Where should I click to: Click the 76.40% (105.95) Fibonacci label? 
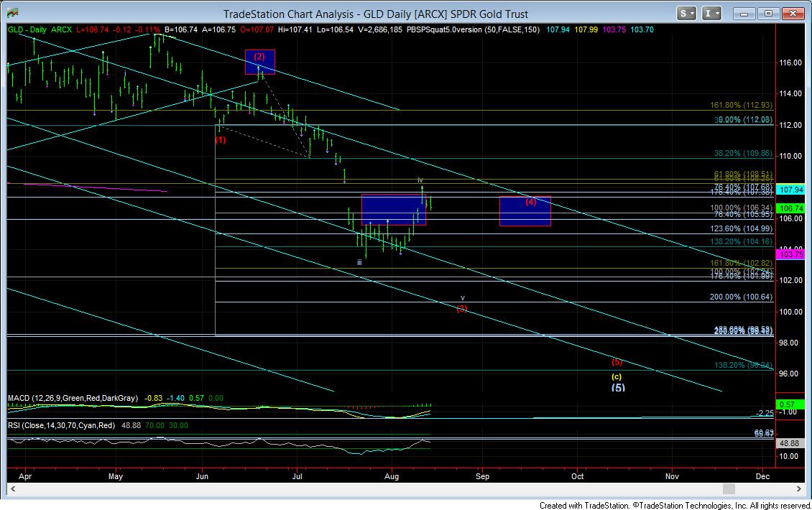pyautogui.click(x=743, y=214)
